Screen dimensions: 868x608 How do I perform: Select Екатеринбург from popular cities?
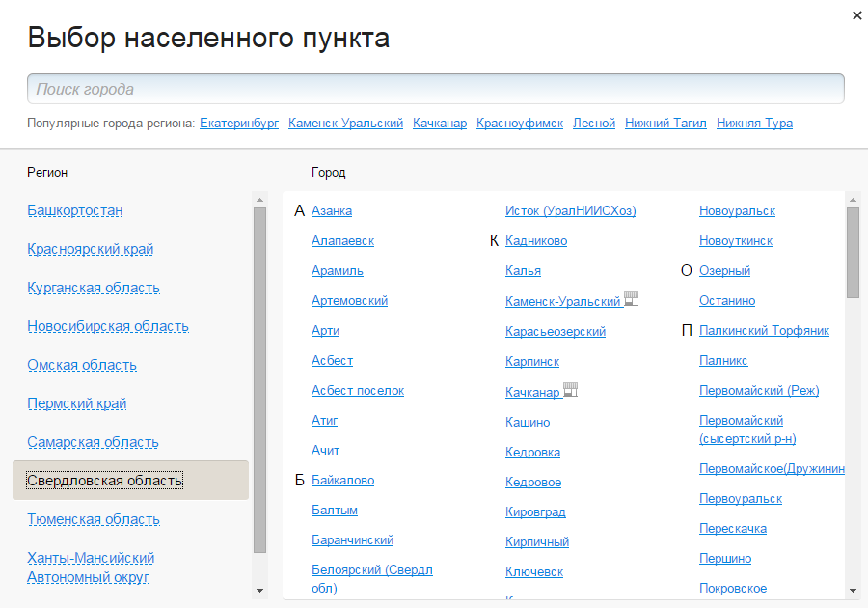[x=238, y=123]
